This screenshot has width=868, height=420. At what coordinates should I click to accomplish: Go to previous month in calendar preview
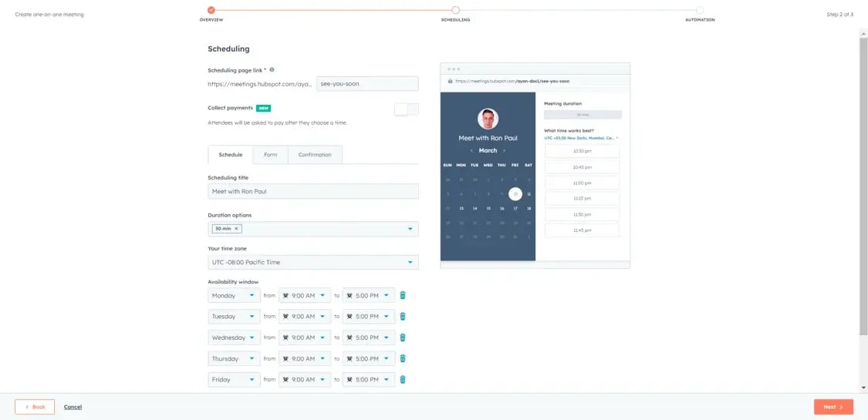pos(471,150)
